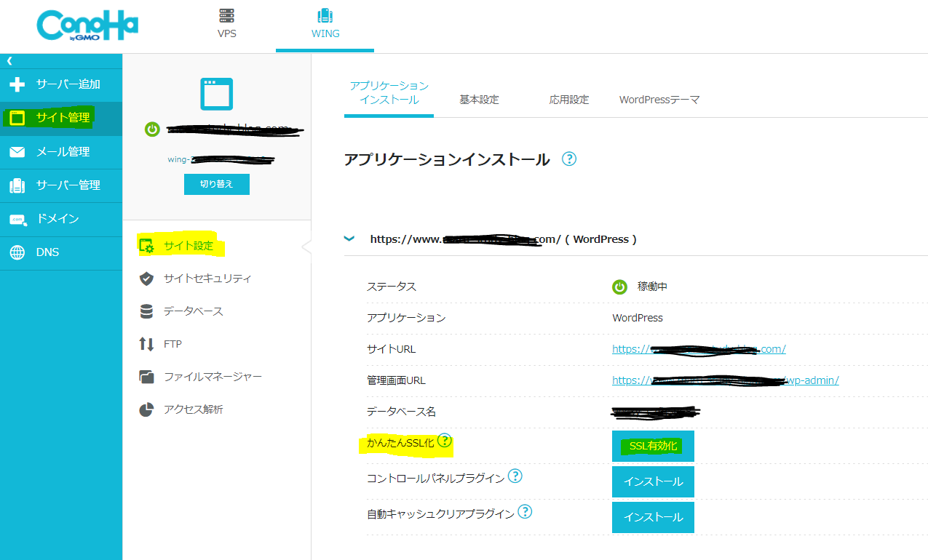Click the 切り替え button

[217, 184]
